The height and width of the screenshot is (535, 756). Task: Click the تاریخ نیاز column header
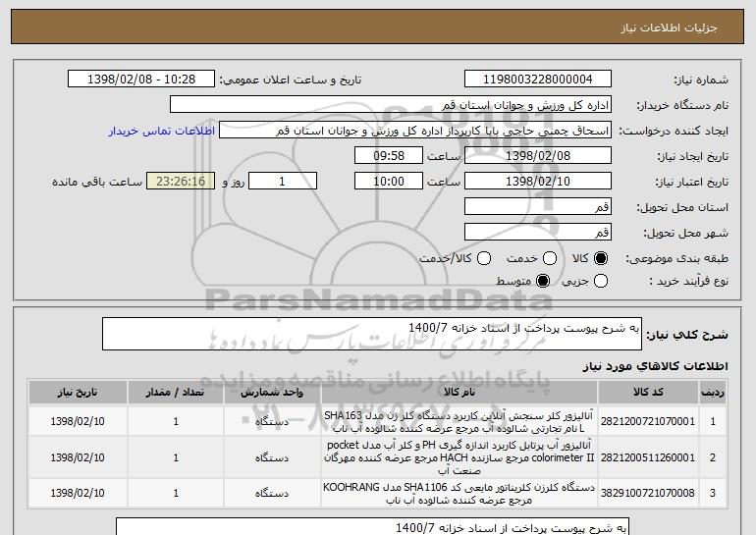(78, 393)
